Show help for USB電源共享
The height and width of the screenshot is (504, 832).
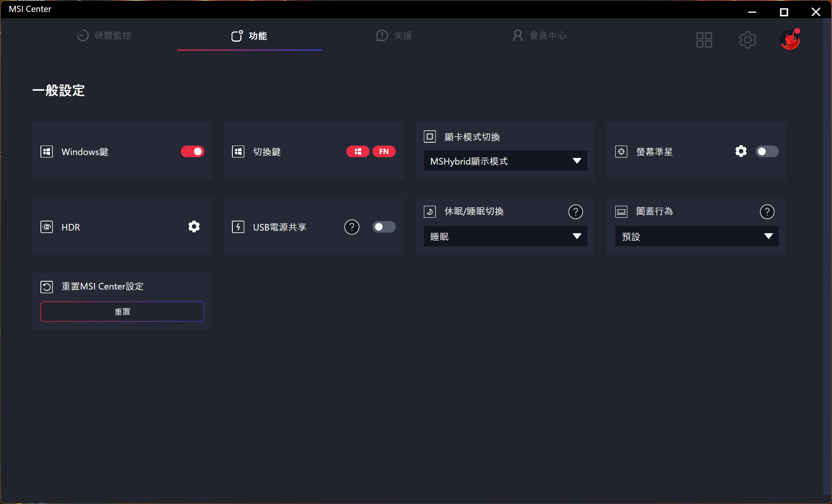click(352, 227)
